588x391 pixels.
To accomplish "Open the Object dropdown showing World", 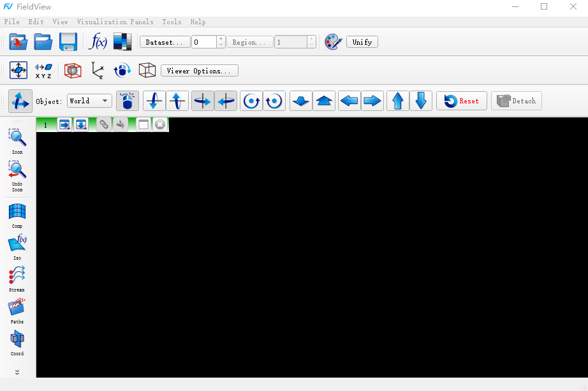I will (x=90, y=101).
